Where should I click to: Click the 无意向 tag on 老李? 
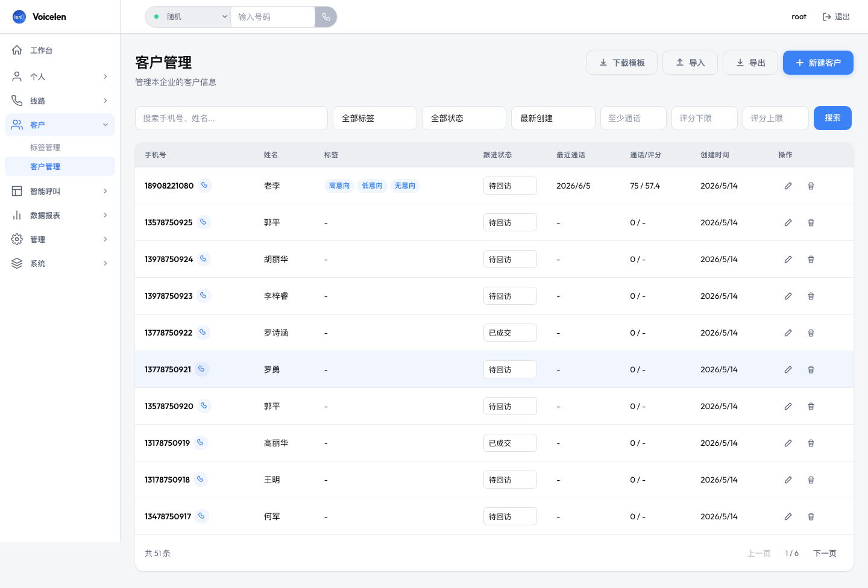(405, 186)
